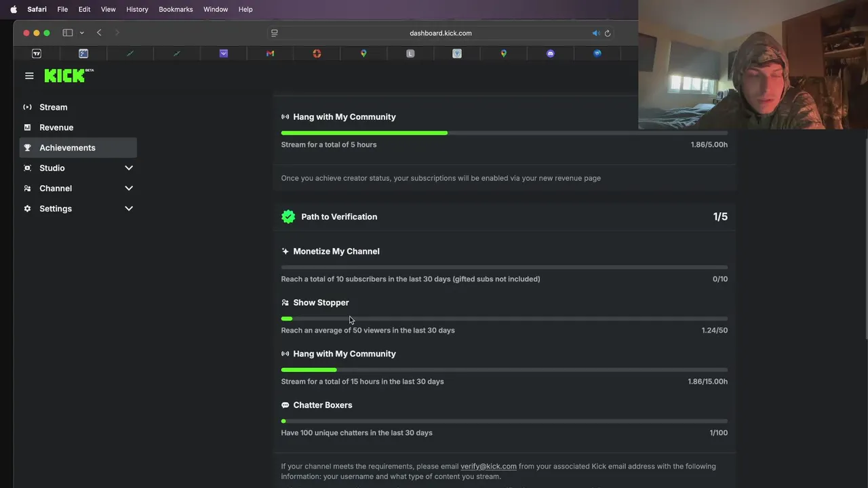Click the Path to Verification heading
This screenshot has height=488, width=868.
coord(339,217)
